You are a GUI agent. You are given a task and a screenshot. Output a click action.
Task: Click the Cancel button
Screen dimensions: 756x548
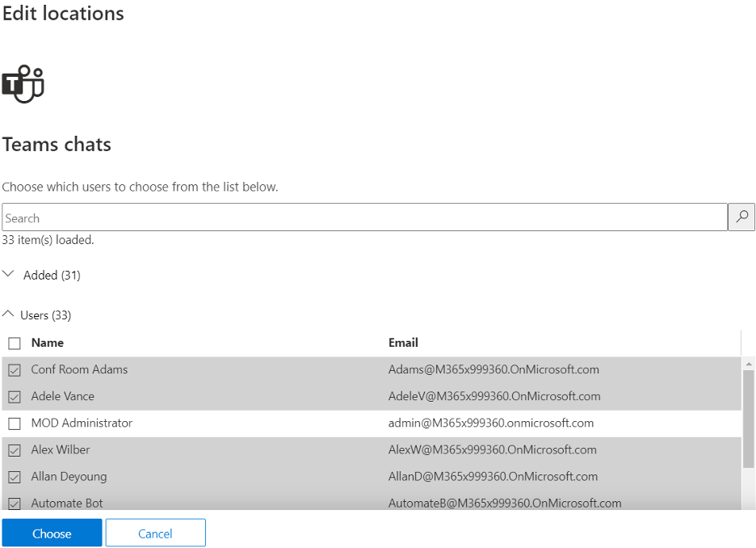coord(156,533)
